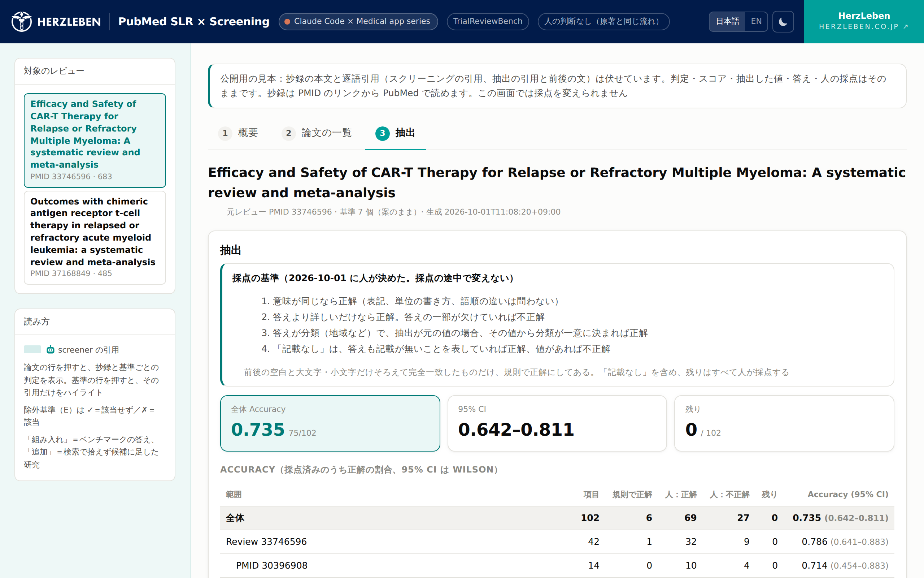Click the 人：不正解 column header
Screen dimensions: 924x578
point(729,494)
